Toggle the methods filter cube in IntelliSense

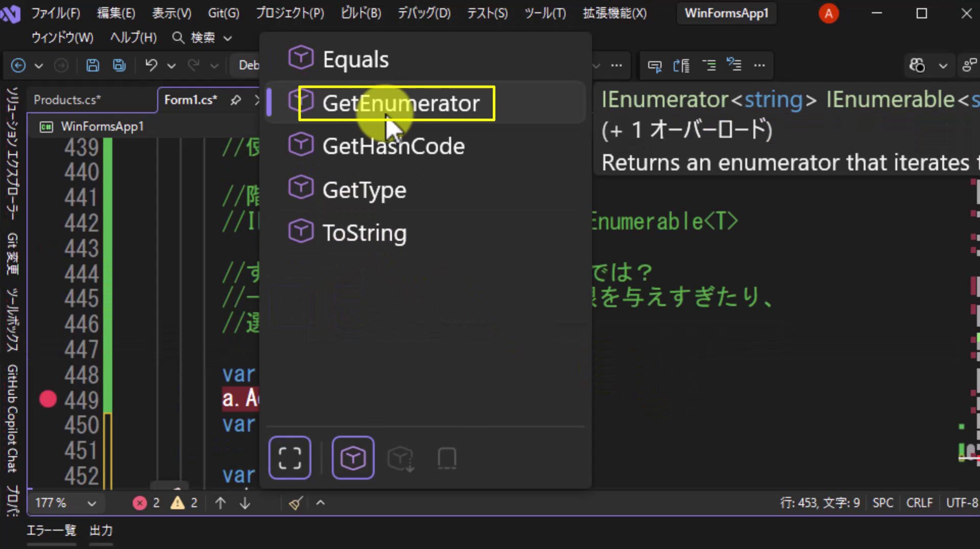[353, 458]
